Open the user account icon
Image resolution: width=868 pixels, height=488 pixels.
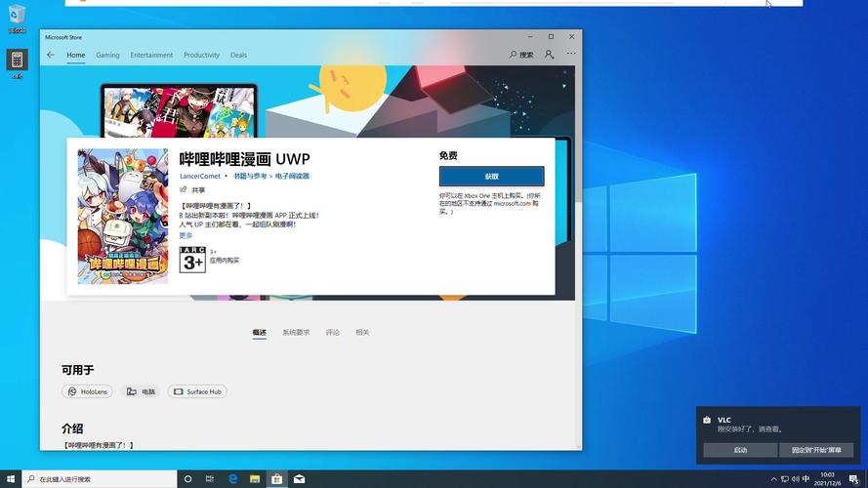549,55
